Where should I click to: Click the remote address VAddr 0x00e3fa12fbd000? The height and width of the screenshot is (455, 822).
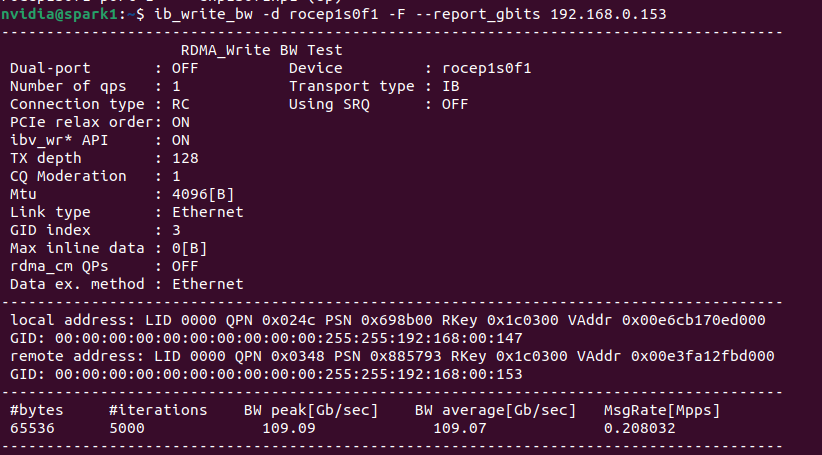pos(676,356)
